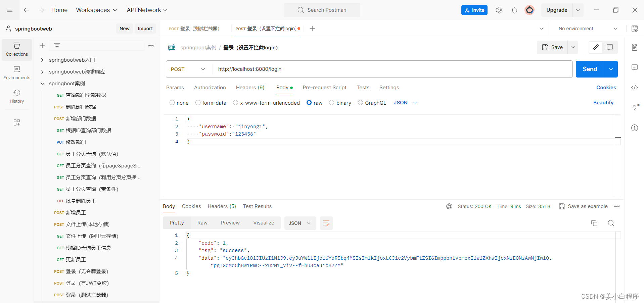Copy the response body
The width and height of the screenshot is (644, 303).
[594, 223]
